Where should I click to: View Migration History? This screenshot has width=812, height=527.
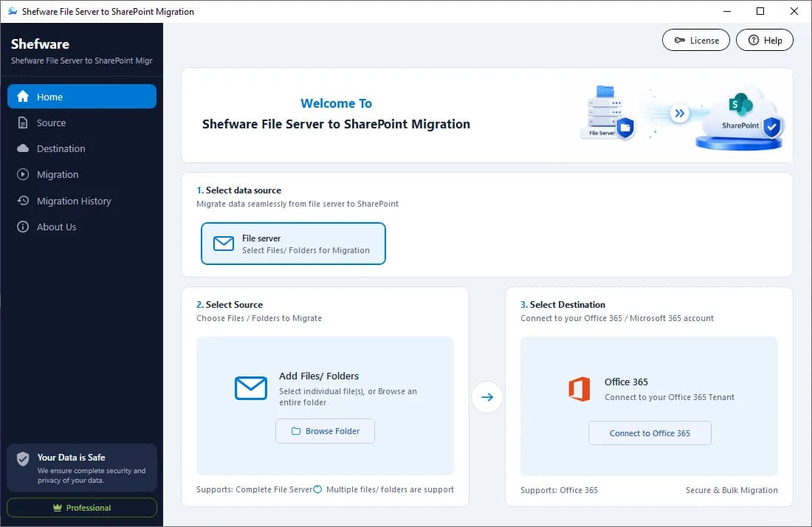point(82,201)
